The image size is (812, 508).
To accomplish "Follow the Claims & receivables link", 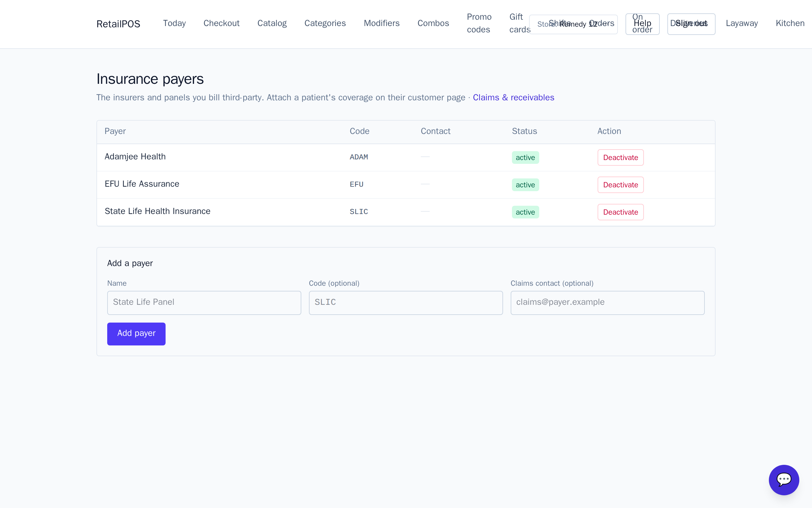I will click(514, 97).
